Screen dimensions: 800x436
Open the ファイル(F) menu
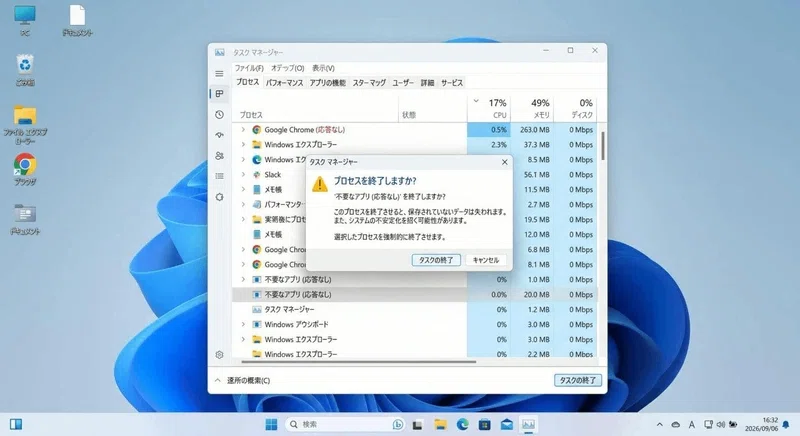coord(249,68)
